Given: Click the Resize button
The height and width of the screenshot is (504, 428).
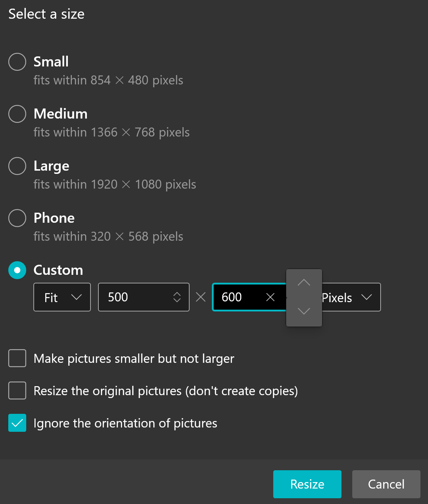Looking at the screenshot, I should click(x=307, y=484).
